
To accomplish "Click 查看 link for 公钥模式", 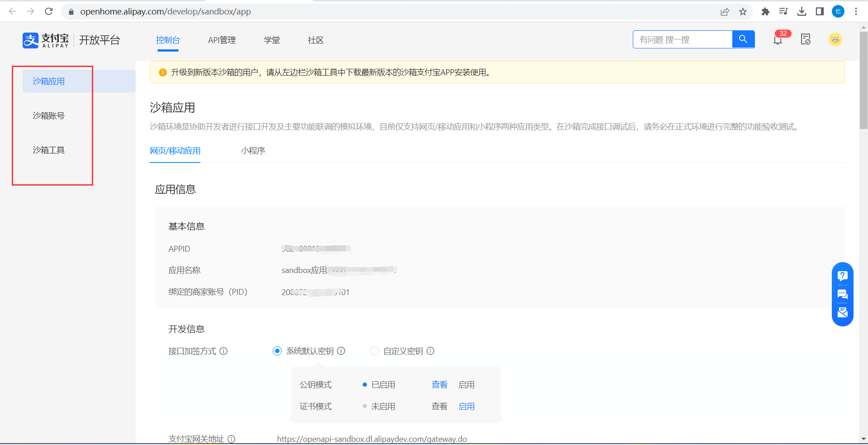I will 439,384.
